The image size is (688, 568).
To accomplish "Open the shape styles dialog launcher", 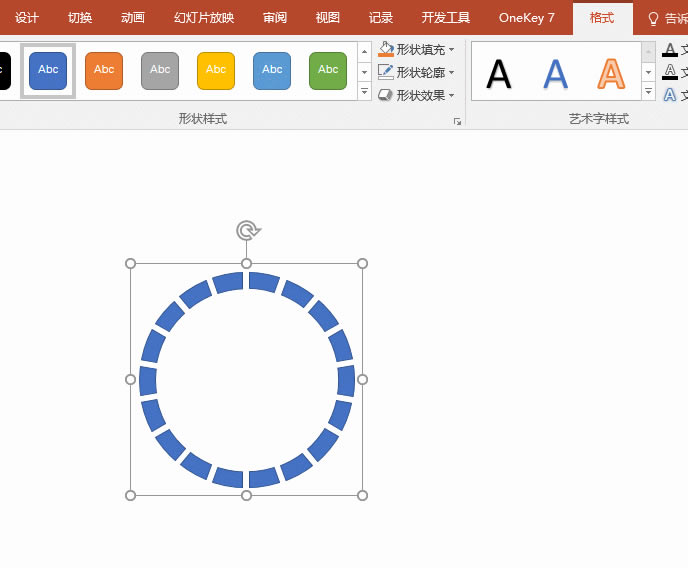I will click(x=457, y=121).
